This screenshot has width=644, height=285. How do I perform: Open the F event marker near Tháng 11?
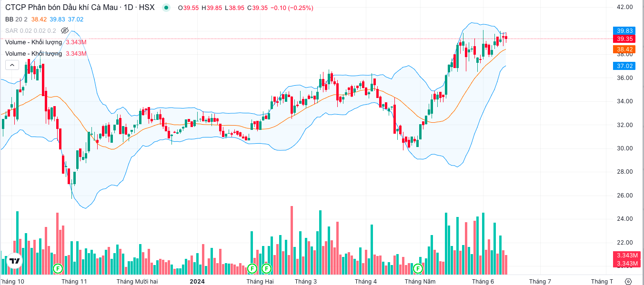(58, 268)
